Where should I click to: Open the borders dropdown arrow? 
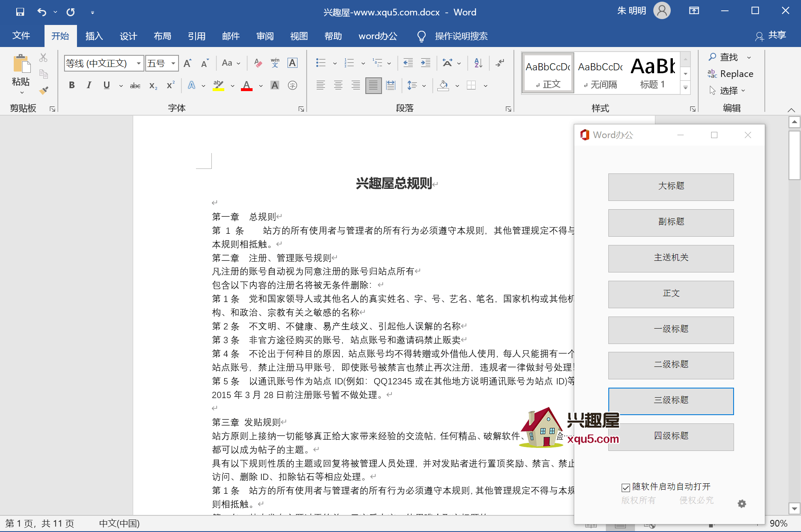point(485,86)
